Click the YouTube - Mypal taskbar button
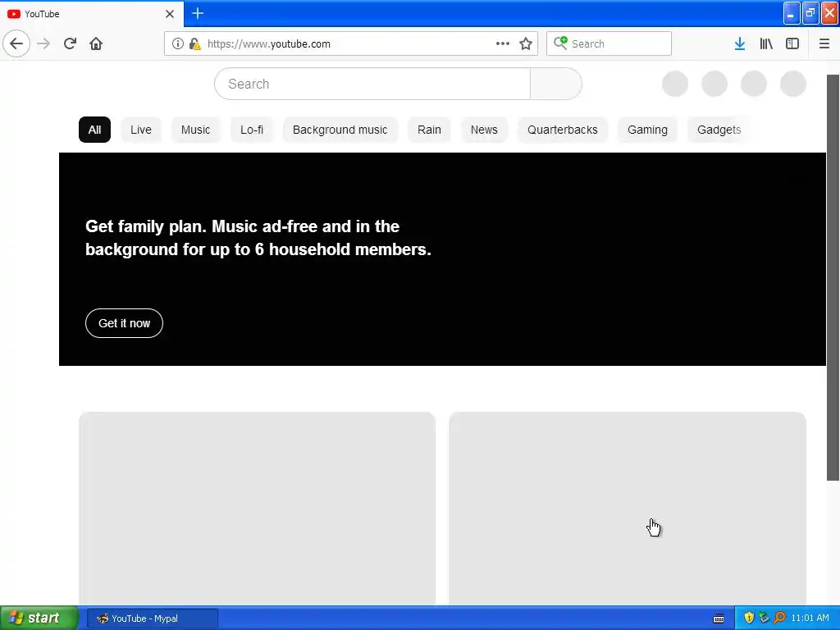This screenshot has height=630, width=840. (152, 619)
